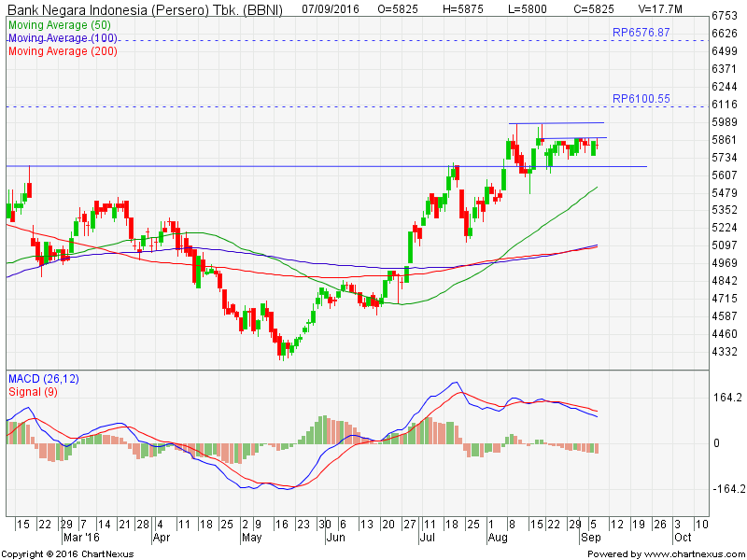Click the chart title Bank Negara Indonesia (BBNI)

(x=146, y=9)
